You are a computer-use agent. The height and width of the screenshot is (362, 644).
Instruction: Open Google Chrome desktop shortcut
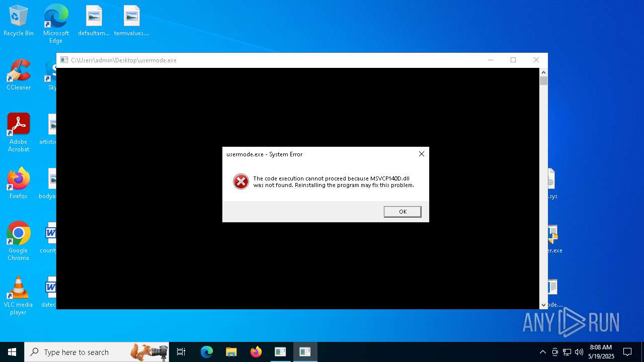[x=19, y=241]
